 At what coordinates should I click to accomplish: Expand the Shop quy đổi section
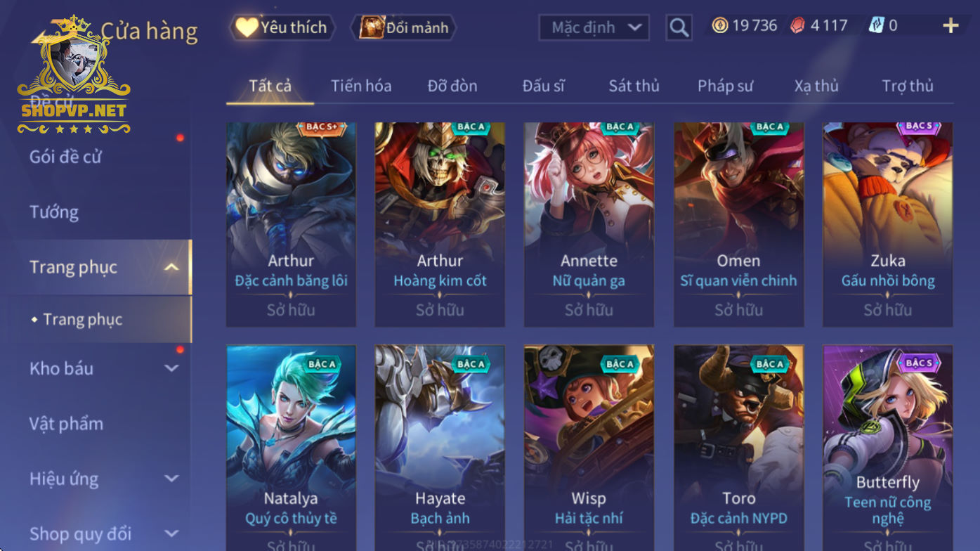point(171,534)
